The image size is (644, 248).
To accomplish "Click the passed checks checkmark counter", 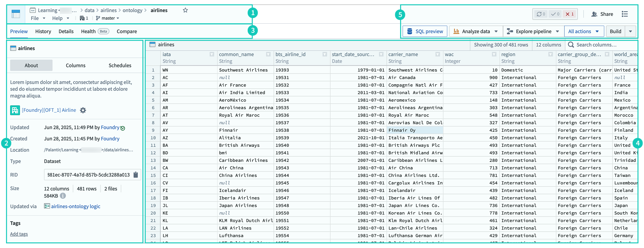I will point(555,14).
